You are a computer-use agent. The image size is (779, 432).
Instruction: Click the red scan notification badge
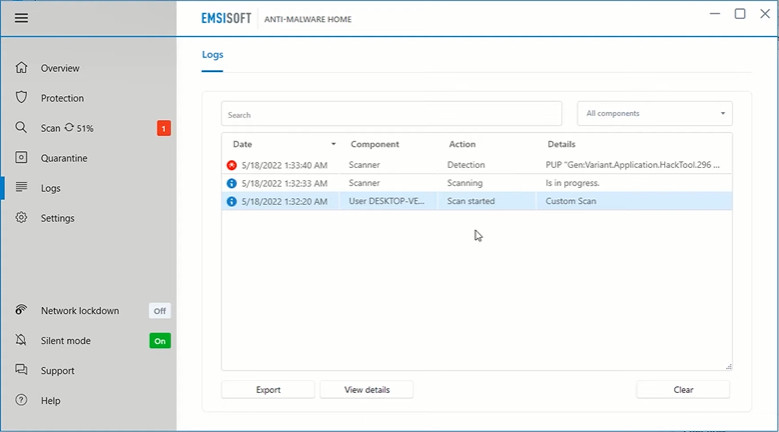click(x=164, y=128)
